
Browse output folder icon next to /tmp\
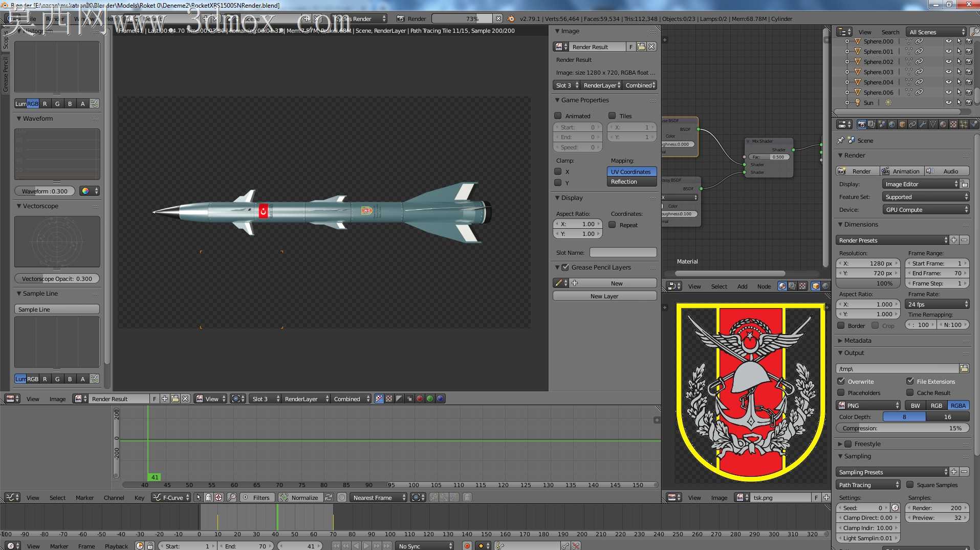coord(964,368)
